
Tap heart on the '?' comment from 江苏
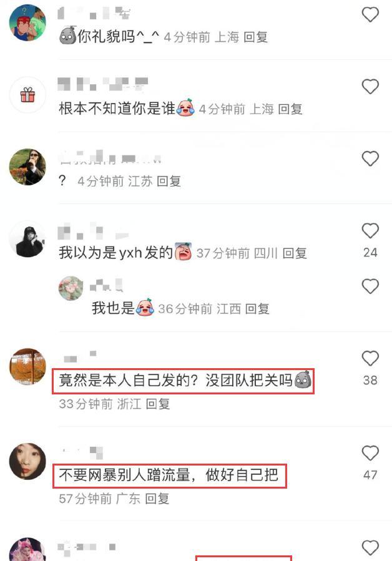pos(370,159)
